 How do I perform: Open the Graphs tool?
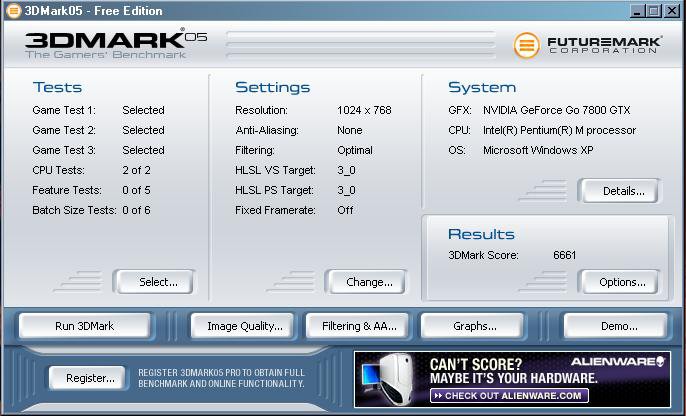pos(472,326)
